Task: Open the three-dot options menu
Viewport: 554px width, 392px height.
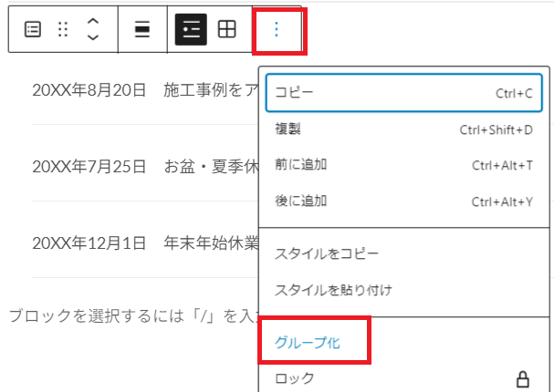Action: click(277, 29)
